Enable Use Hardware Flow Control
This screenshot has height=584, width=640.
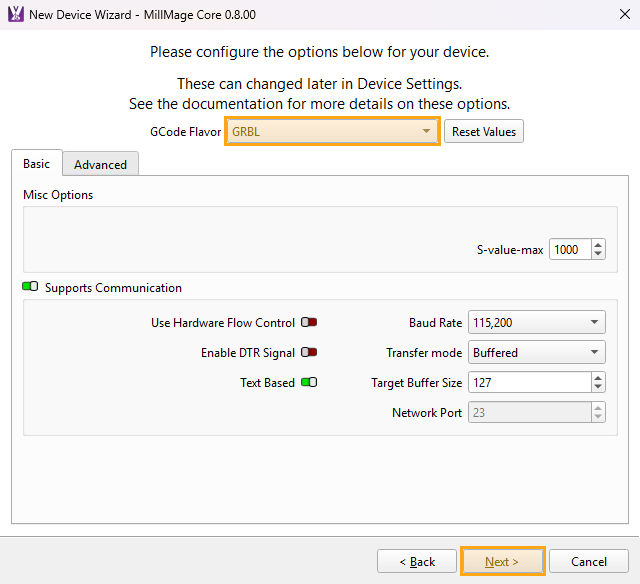(x=309, y=323)
